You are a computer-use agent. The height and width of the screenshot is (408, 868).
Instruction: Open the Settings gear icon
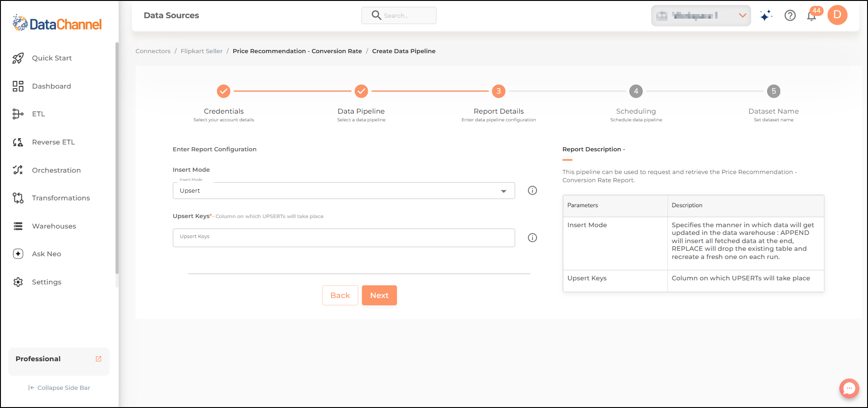tap(18, 282)
